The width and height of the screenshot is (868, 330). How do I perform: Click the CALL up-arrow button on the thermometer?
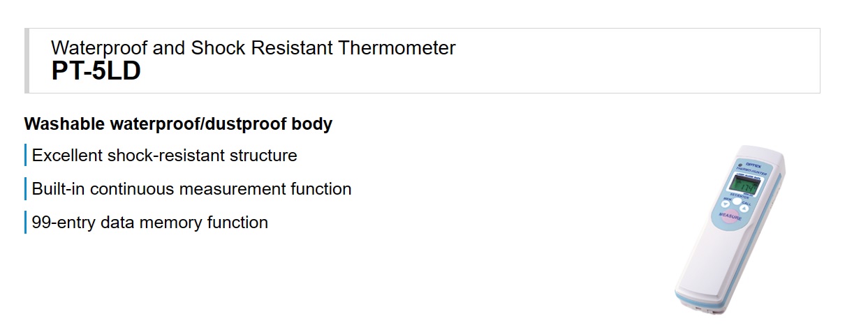(x=744, y=208)
